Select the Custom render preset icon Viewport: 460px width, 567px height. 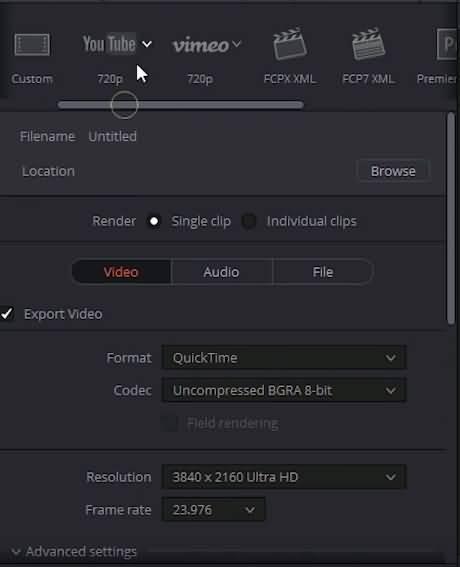tap(32, 45)
